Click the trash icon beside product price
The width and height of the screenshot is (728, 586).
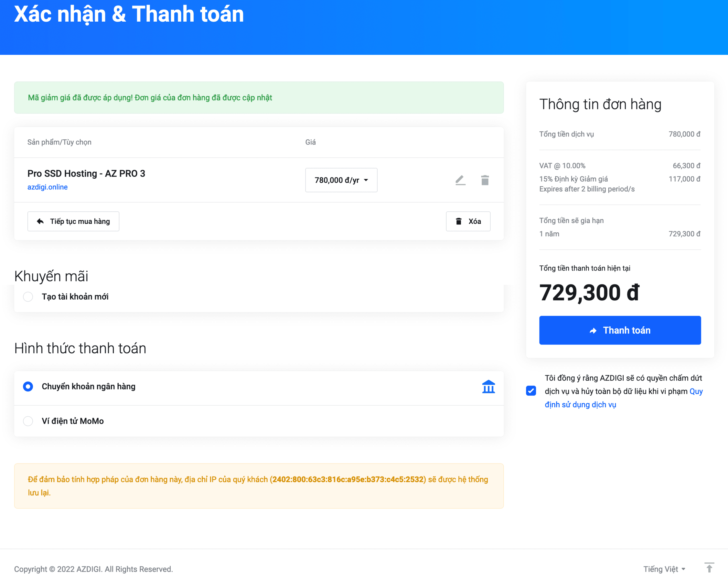(485, 180)
